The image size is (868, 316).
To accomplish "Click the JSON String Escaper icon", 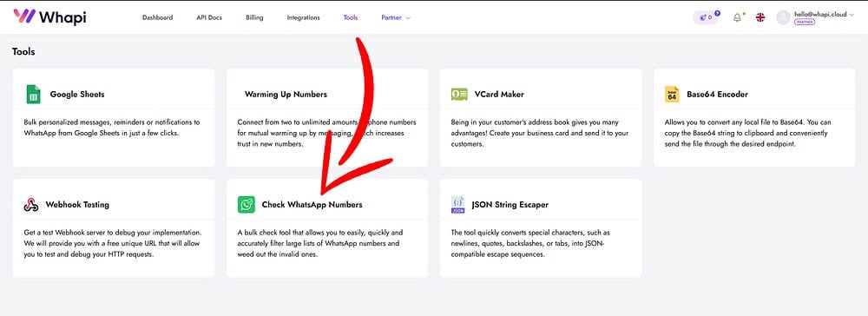I will (x=457, y=204).
